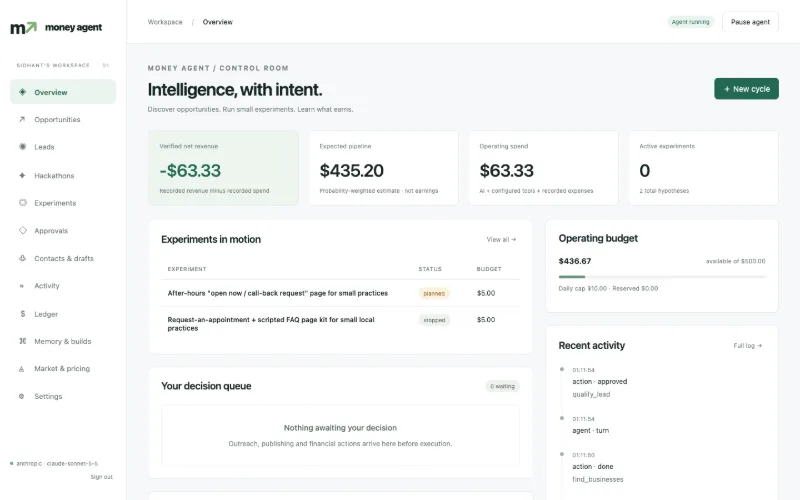Click the Experiments circle icon

point(23,203)
